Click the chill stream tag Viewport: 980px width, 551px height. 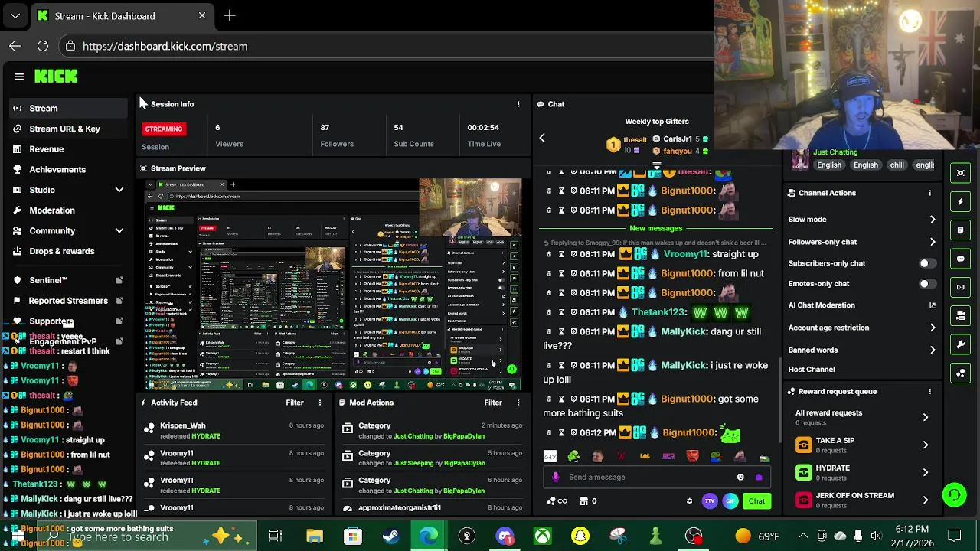click(x=897, y=165)
